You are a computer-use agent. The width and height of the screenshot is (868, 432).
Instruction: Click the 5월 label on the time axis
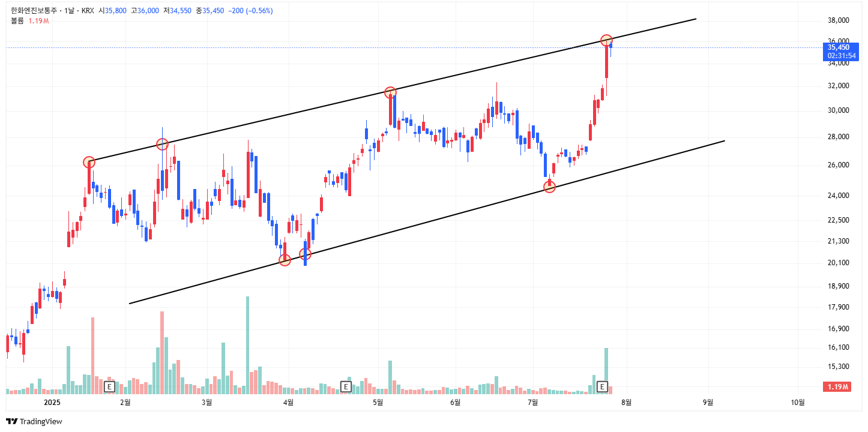tap(378, 403)
